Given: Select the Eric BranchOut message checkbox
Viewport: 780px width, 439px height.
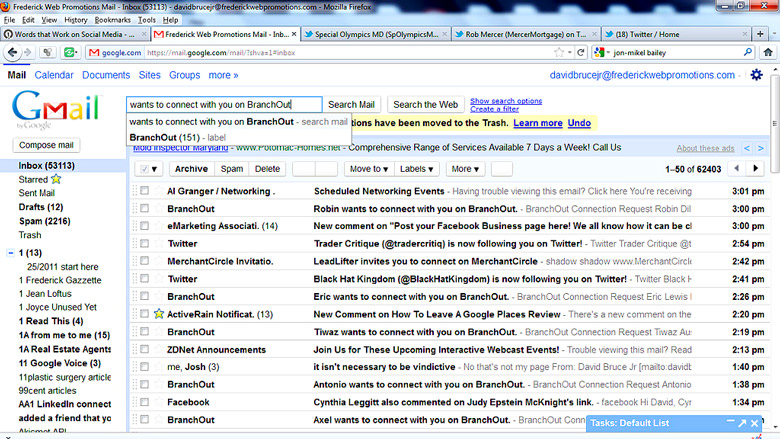Looking at the screenshot, I should tap(144, 296).
